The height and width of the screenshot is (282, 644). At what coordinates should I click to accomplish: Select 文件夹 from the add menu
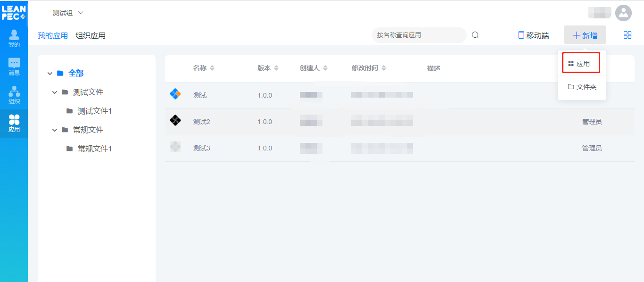pos(582,87)
